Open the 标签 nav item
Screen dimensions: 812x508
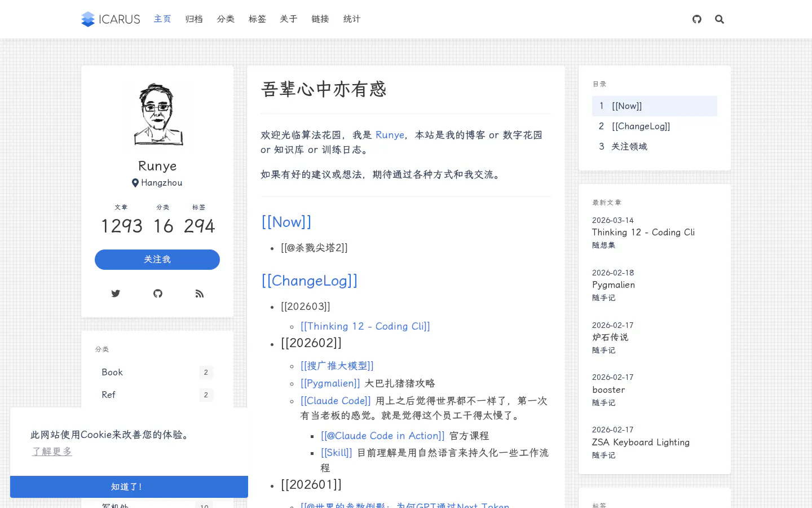tap(257, 19)
